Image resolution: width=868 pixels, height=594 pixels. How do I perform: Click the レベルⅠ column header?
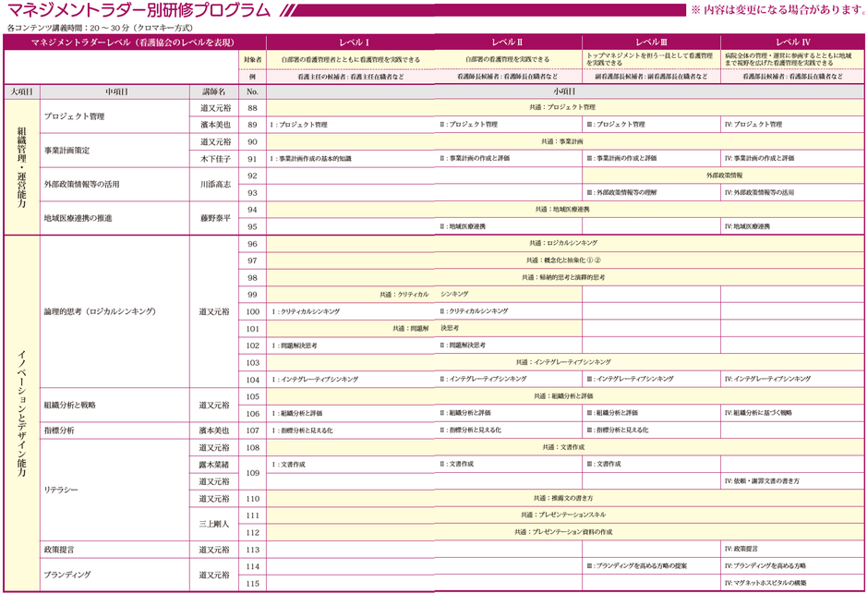[352, 42]
